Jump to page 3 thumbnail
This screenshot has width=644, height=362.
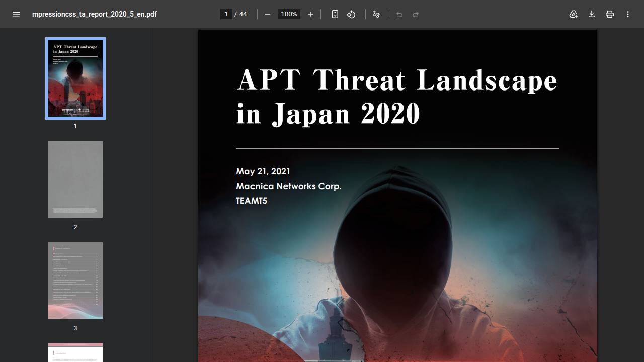click(75, 281)
